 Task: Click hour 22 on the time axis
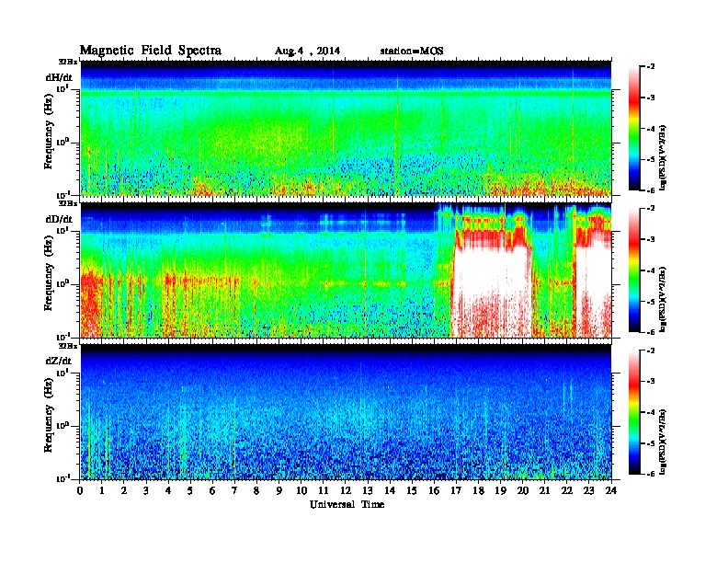566,491
